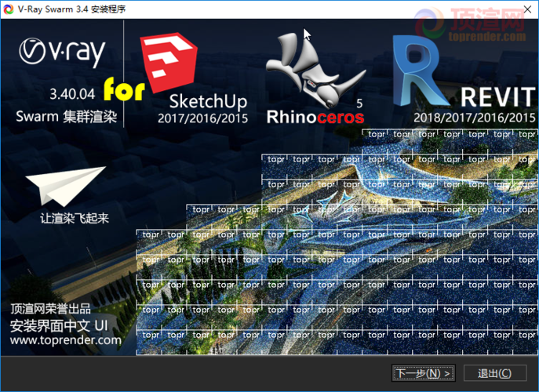Click the red SketchUp logo

click(169, 63)
